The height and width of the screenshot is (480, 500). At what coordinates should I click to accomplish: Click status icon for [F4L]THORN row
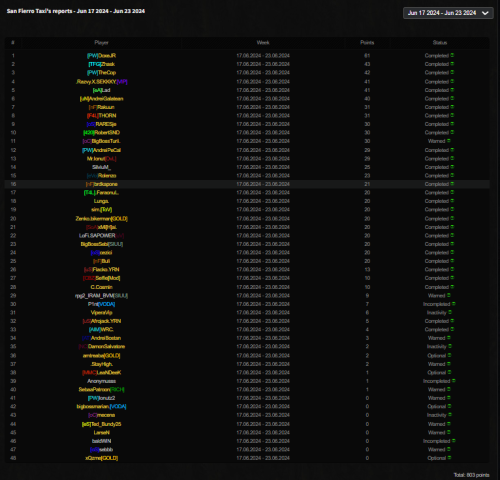pos(452,115)
